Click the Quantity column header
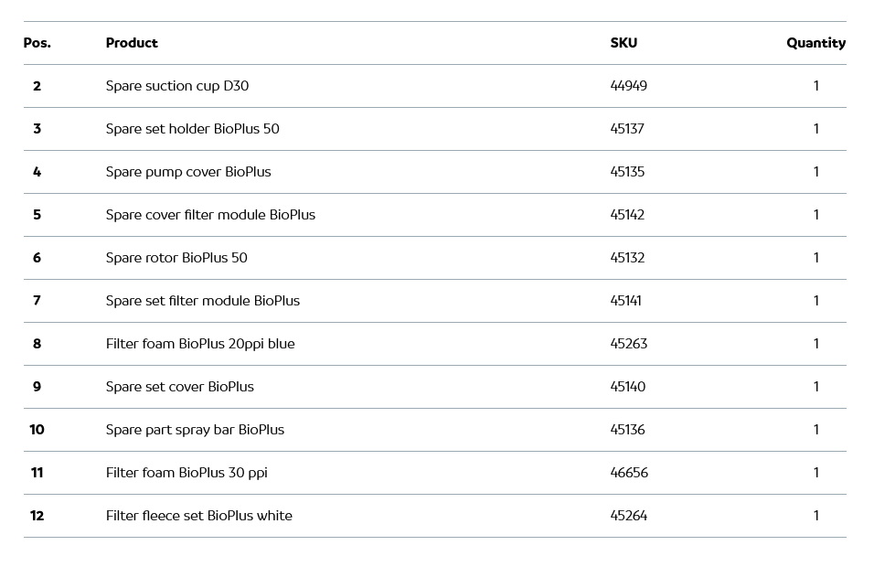The image size is (874, 588). click(815, 43)
